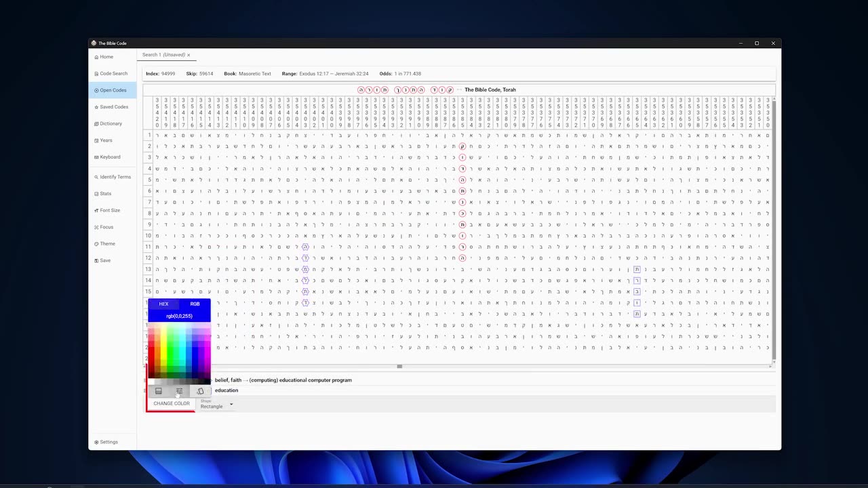The image size is (868, 488).
Task: Switch color picker to sliders view icon
Action: pyautogui.click(x=179, y=391)
